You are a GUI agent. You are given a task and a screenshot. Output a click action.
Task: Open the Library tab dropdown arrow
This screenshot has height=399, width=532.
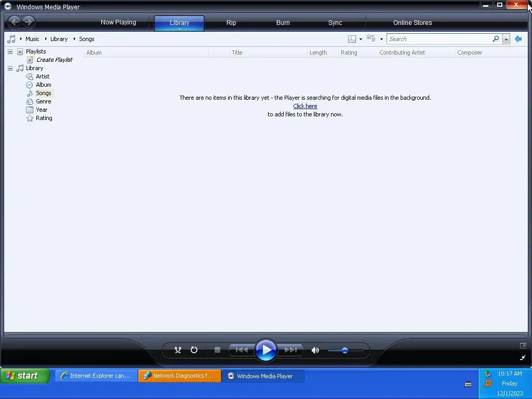click(179, 29)
